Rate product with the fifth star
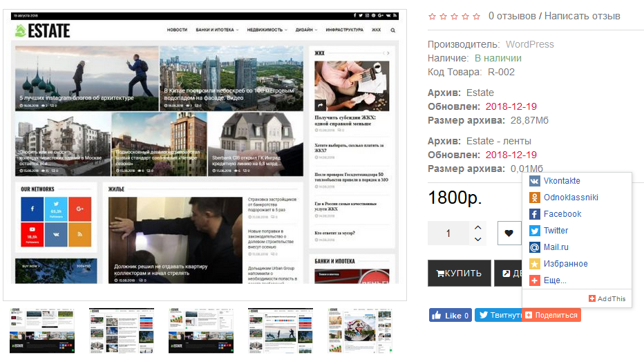The height and width of the screenshot is (364, 644). pos(476,16)
